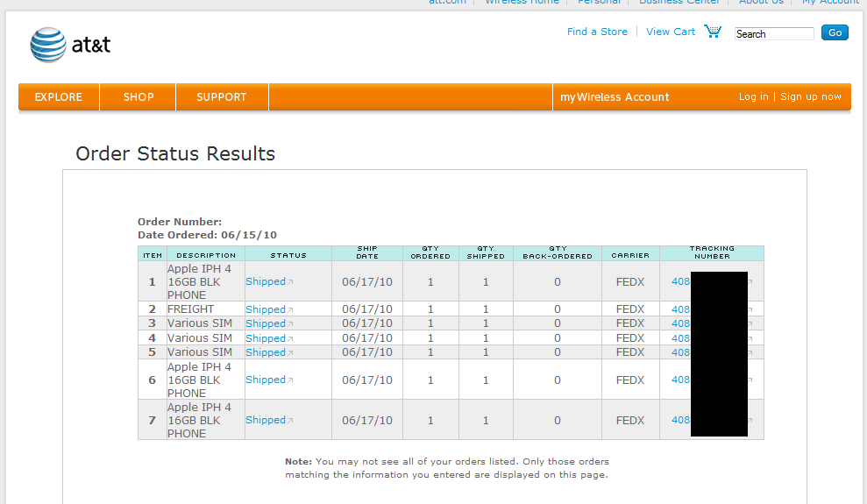This screenshot has width=867, height=504.
Task: Click Sign up now link
Action: click(811, 96)
